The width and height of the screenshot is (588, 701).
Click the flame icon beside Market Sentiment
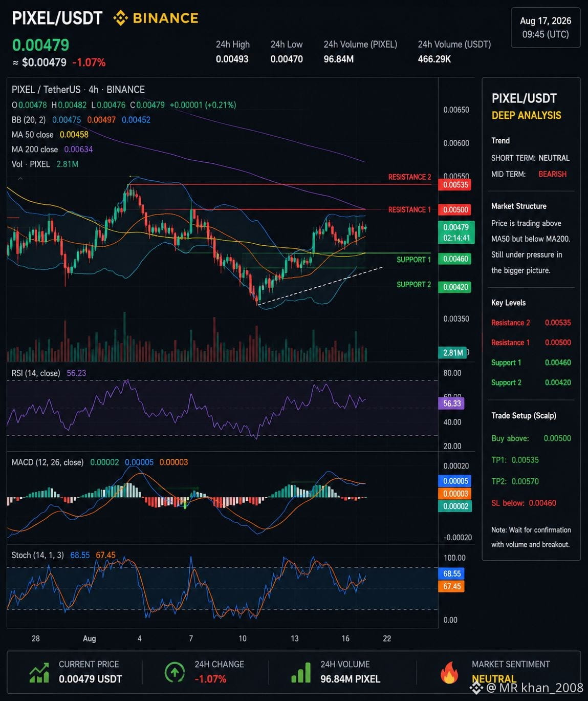pos(449,672)
